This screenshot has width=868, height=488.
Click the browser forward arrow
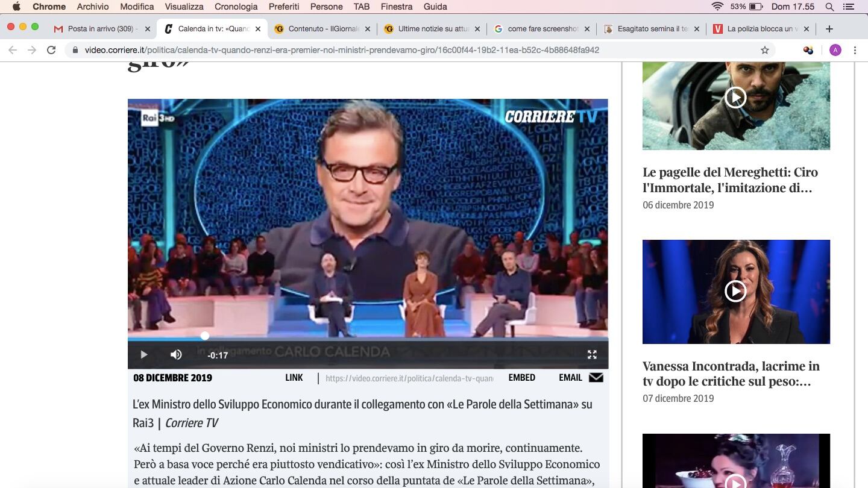32,50
